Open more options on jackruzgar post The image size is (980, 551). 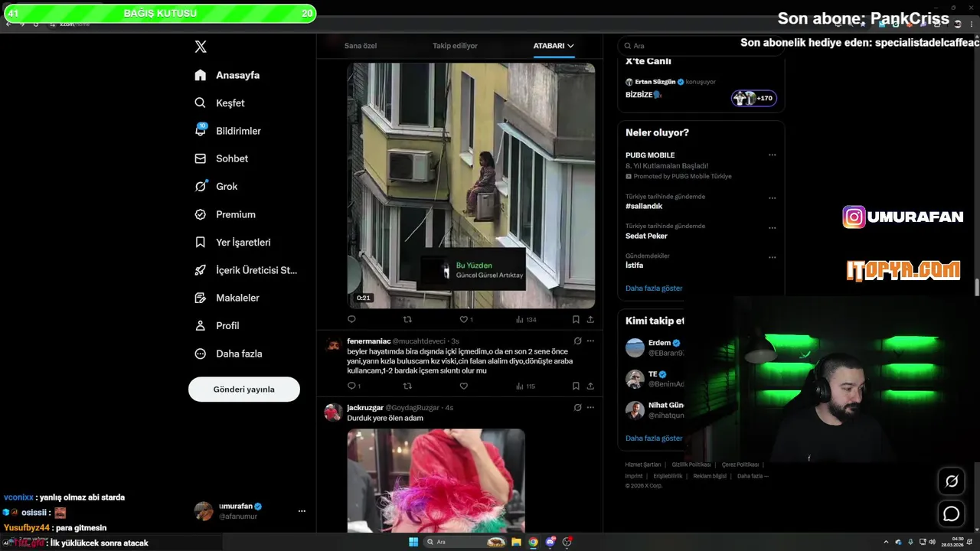pos(590,408)
